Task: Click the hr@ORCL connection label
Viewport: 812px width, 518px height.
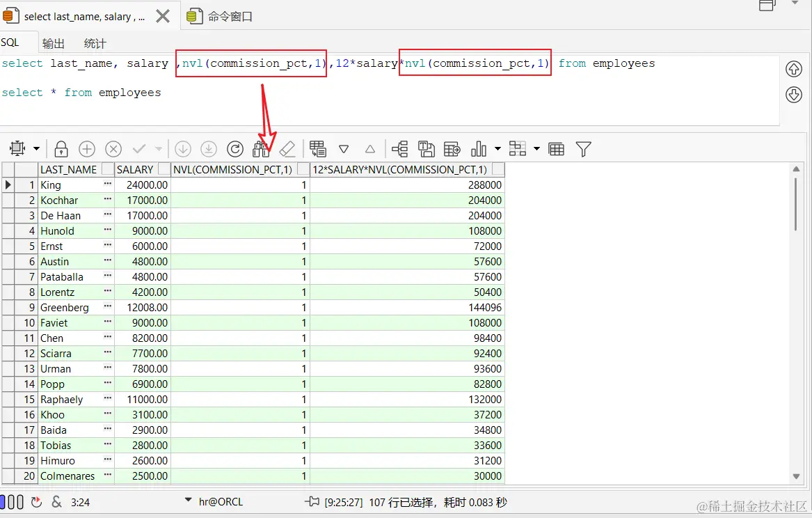Action: 221,501
